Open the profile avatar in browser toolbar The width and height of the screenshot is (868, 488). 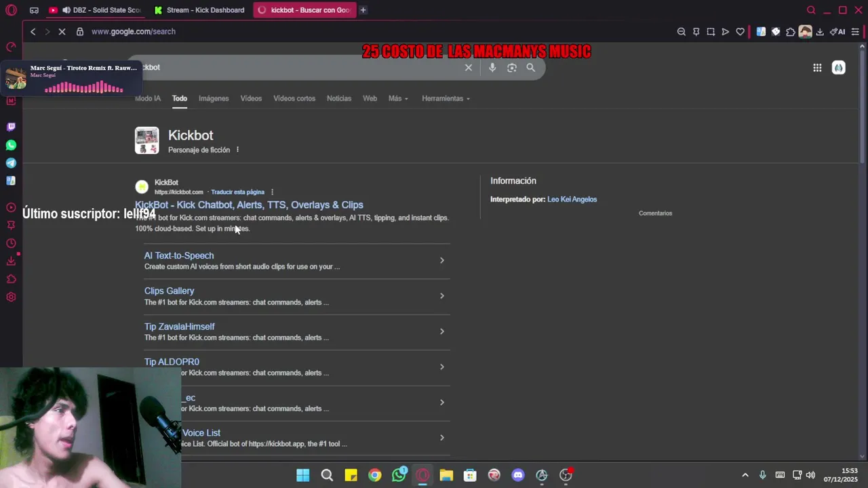click(x=805, y=31)
